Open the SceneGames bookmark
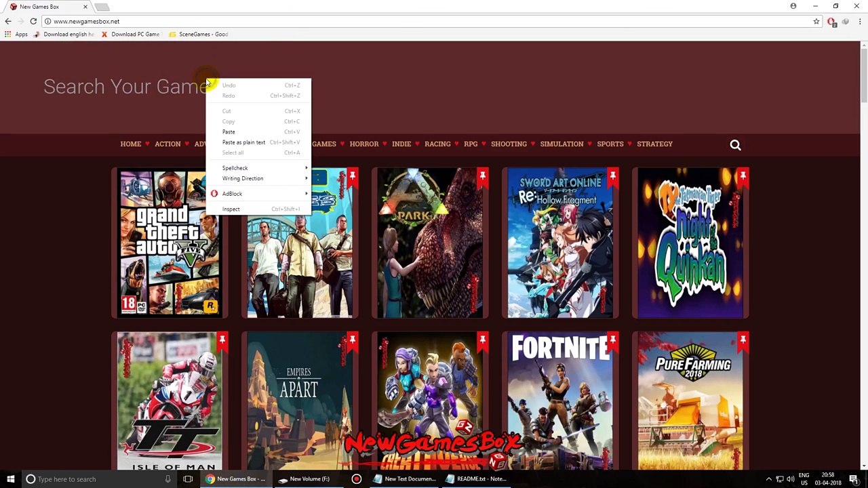This screenshot has width=868, height=488. coord(199,34)
